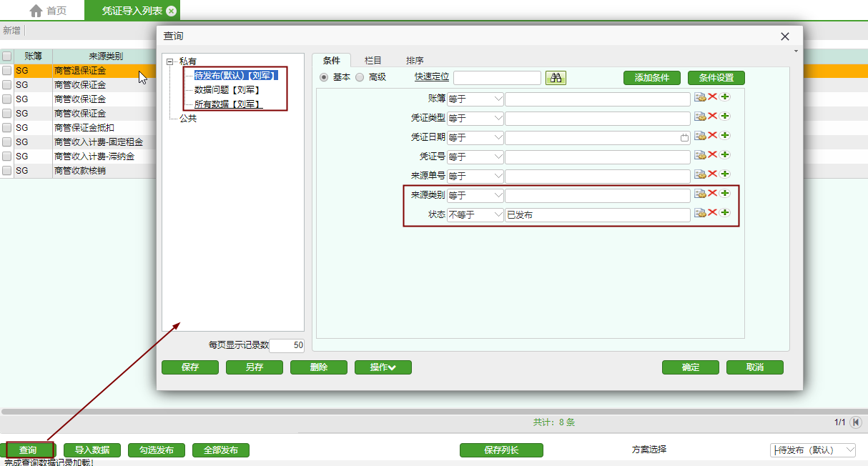868x466 pixels.
Task: Go to the first page of results
Action: pos(856,422)
